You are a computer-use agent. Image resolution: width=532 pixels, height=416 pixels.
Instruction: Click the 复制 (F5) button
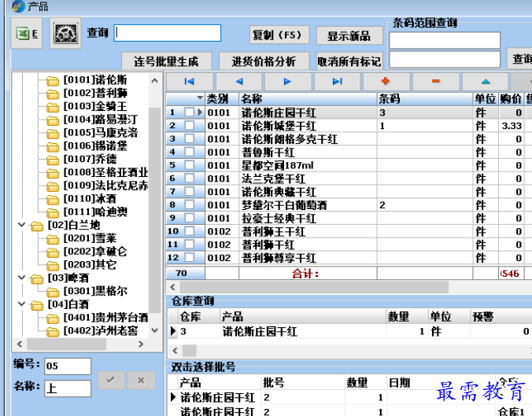click(279, 35)
